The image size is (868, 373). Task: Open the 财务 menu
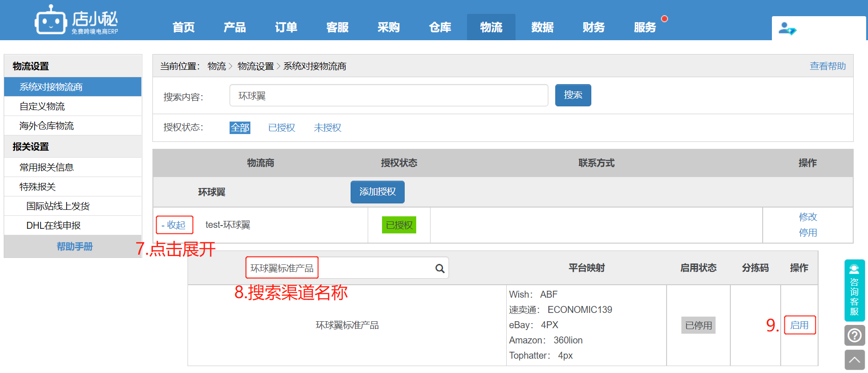(x=594, y=27)
